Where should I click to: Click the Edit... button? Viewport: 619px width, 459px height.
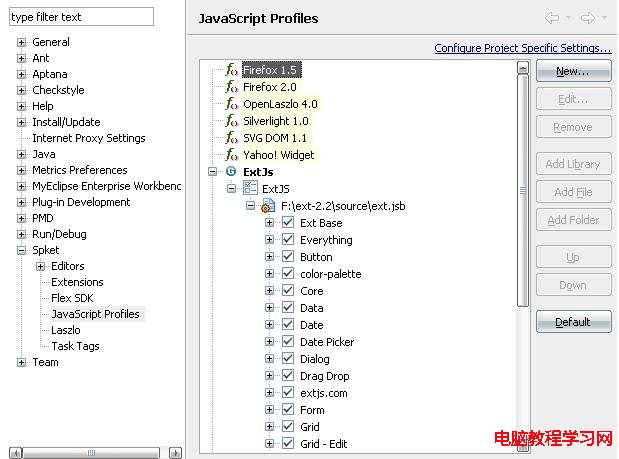(574, 99)
